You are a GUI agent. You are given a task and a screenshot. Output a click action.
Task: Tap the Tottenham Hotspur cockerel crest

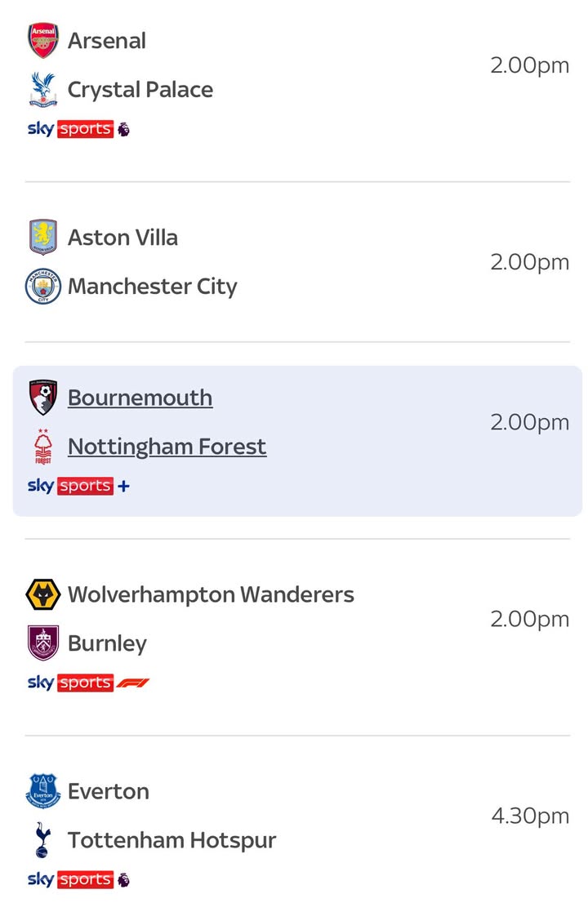[43, 840]
